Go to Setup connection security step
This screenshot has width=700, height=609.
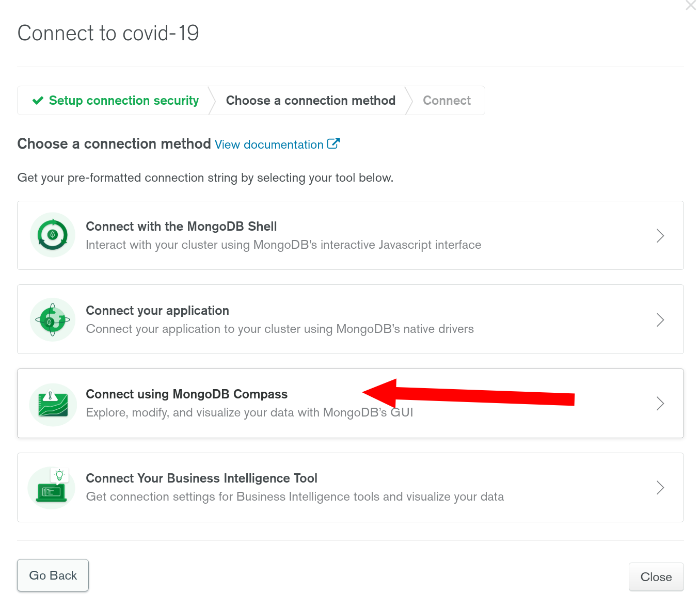tap(123, 101)
